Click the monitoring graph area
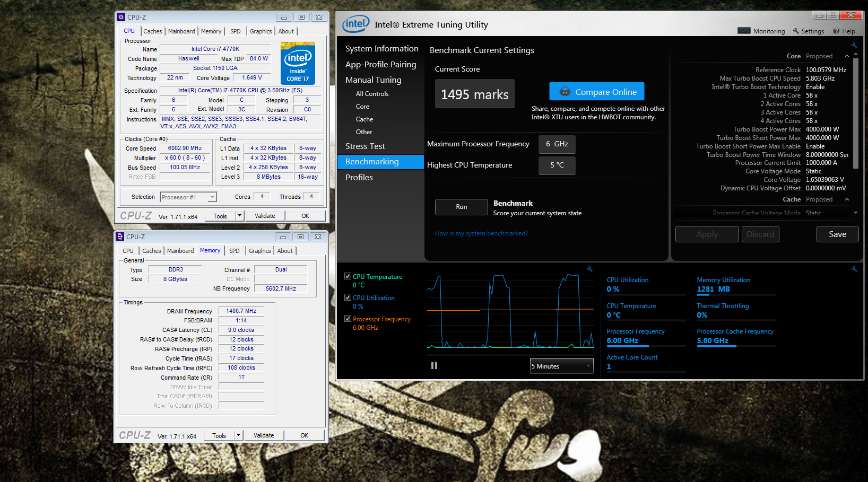The width and height of the screenshot is (868, 482). pos(510,311)
